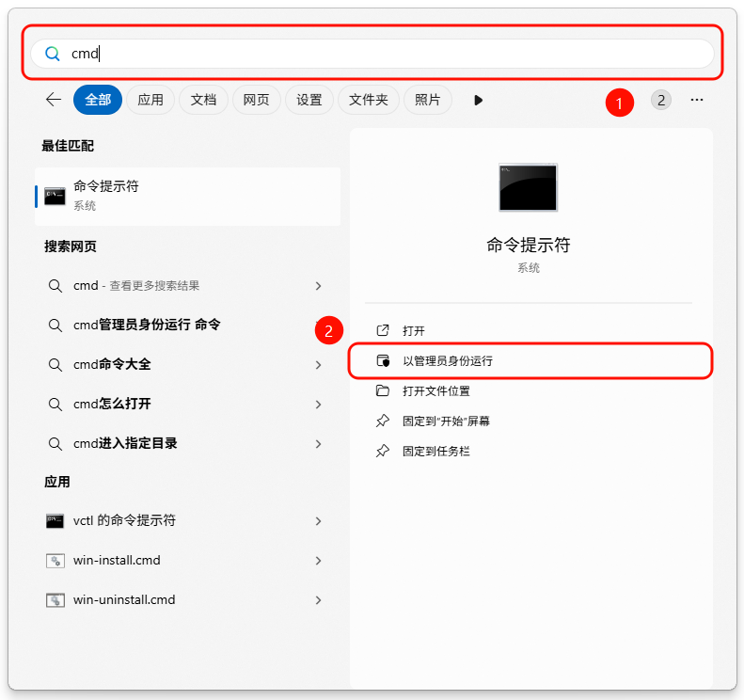Switch to the 网页 filter tab

pos(256,100)
